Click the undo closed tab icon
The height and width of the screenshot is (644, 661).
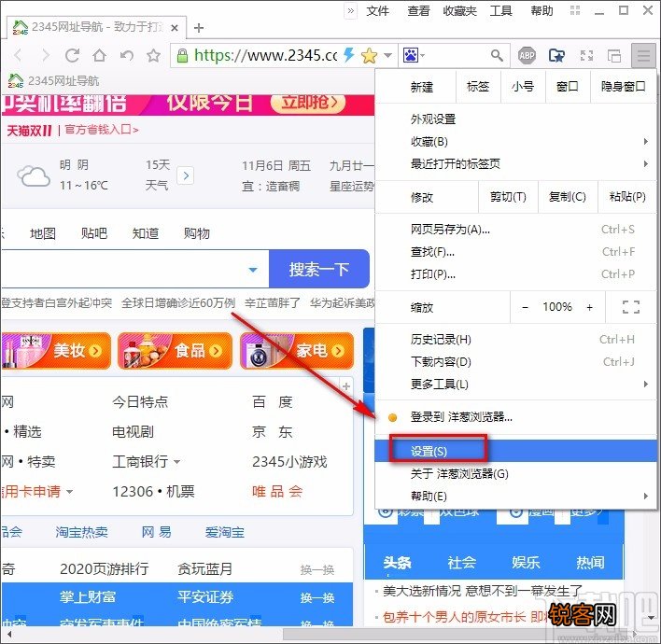[x=126, y=55]
